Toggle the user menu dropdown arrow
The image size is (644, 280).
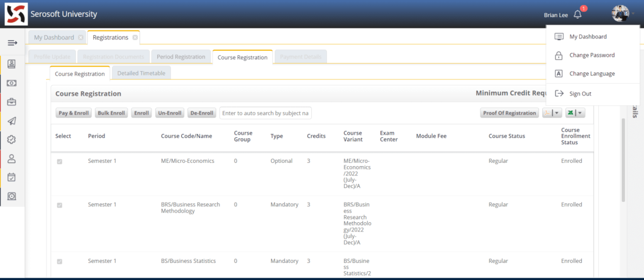(x=633, y=14)
